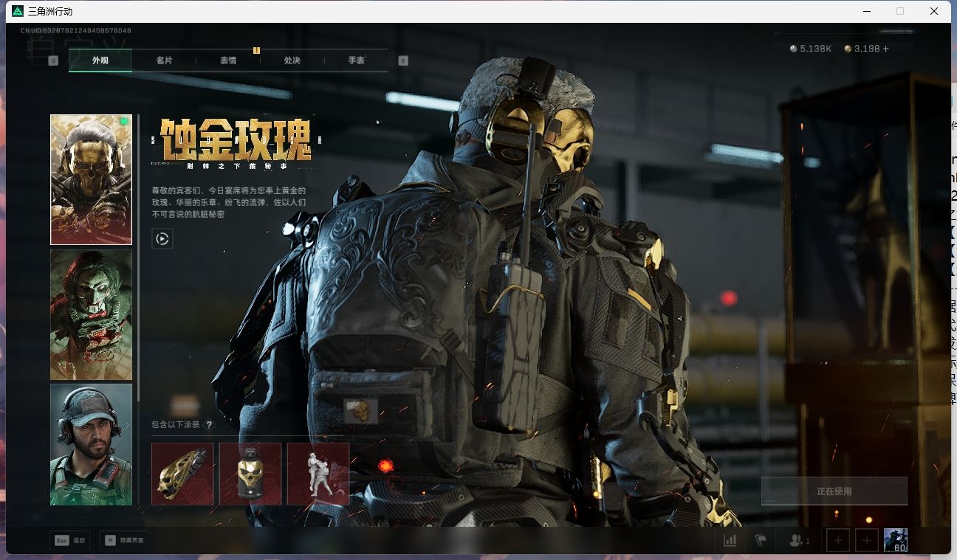Click the second empty squad slot plus

coord(867,541)
